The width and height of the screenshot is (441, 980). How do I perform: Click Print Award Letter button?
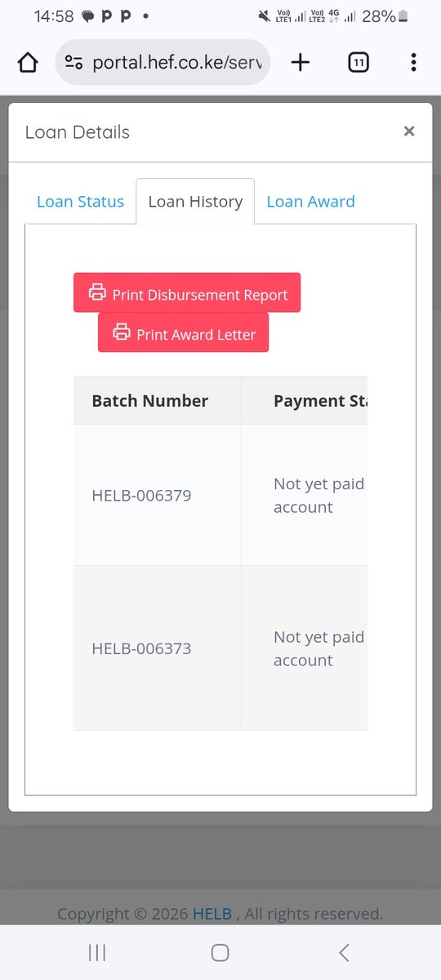click(x=183, y=332)
